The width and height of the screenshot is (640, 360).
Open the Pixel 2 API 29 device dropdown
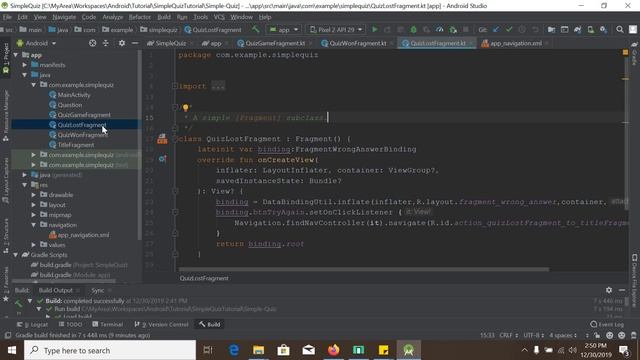pos(336,29)
